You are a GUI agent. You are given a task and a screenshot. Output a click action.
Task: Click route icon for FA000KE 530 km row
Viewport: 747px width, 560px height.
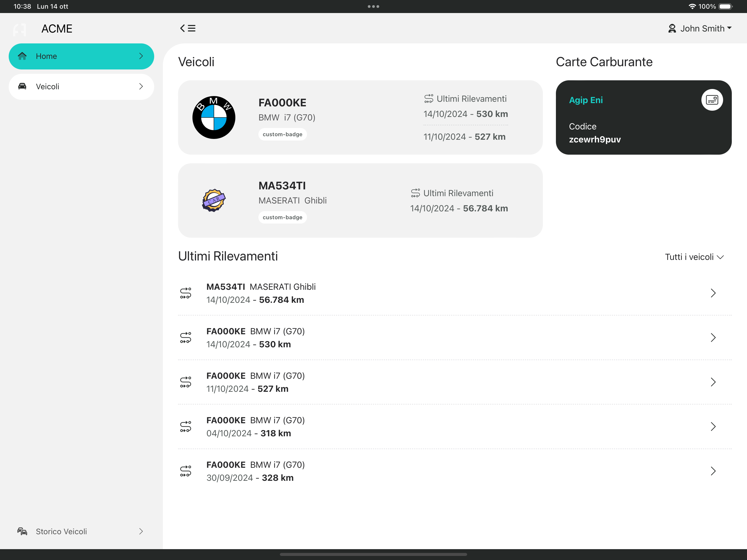[185, 338]
